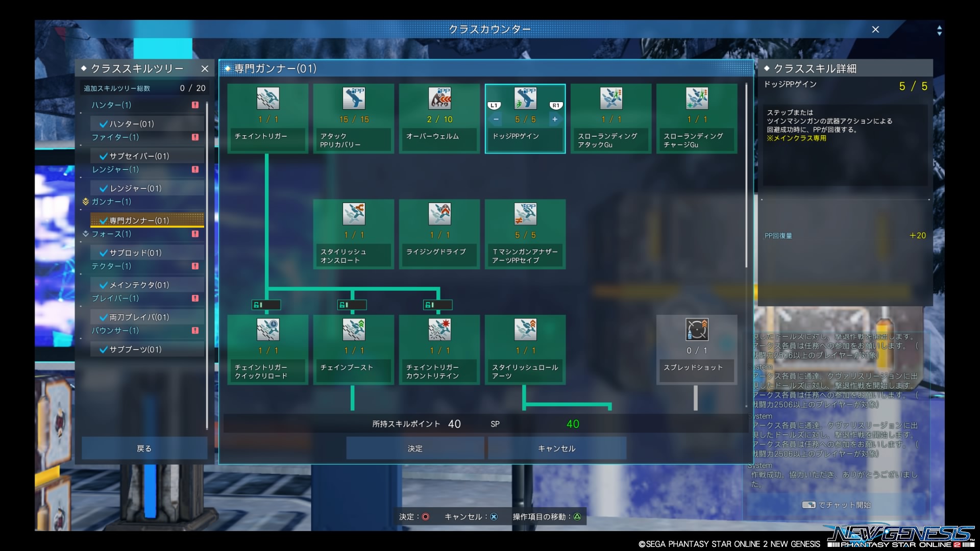Click the red alert icon beside バウンサー(1)

195,330
